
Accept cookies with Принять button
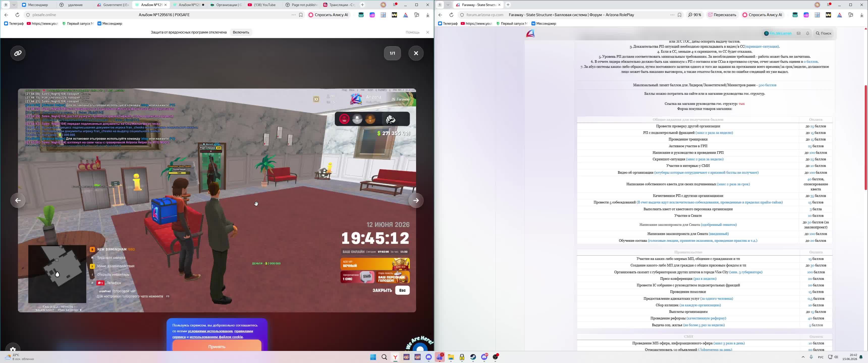[217, 346]
